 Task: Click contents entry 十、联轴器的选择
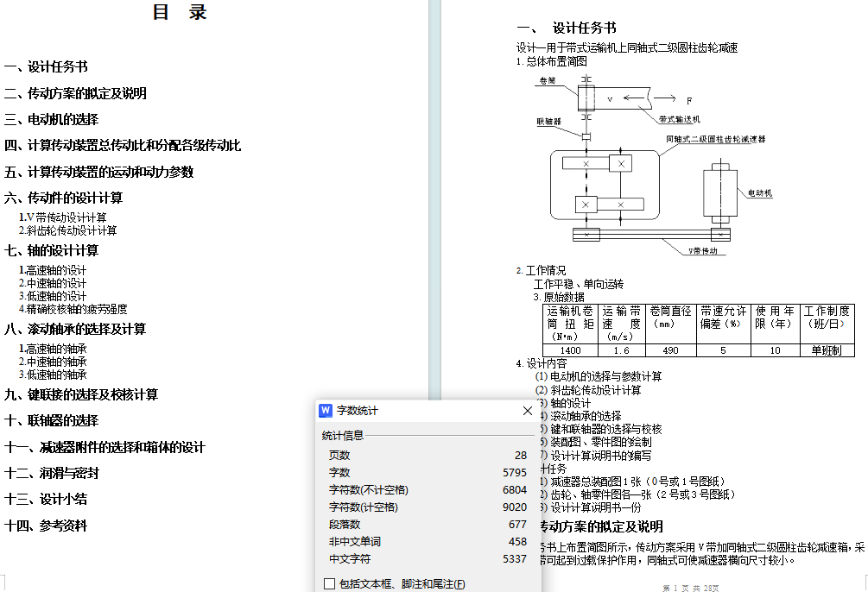point(51,420)
